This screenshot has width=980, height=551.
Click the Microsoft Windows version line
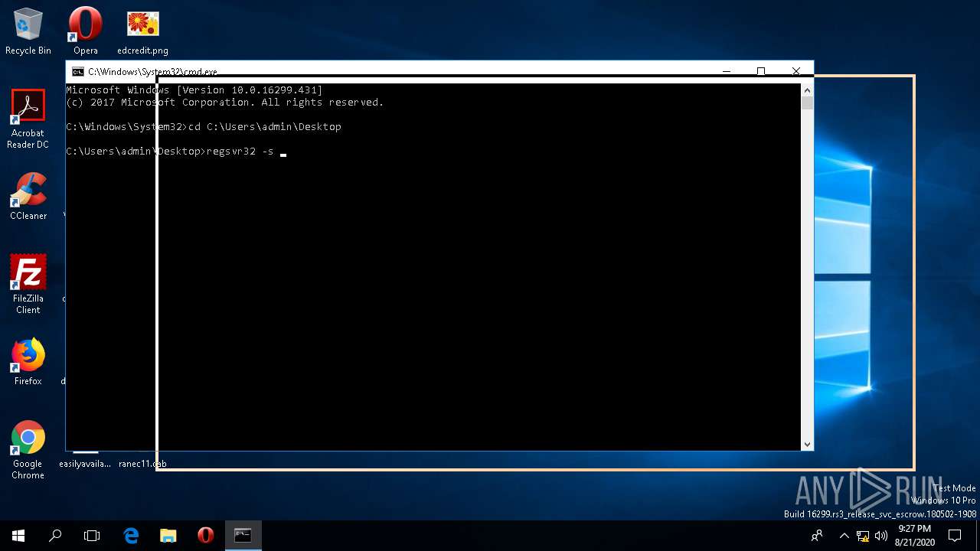click(194, 90)
